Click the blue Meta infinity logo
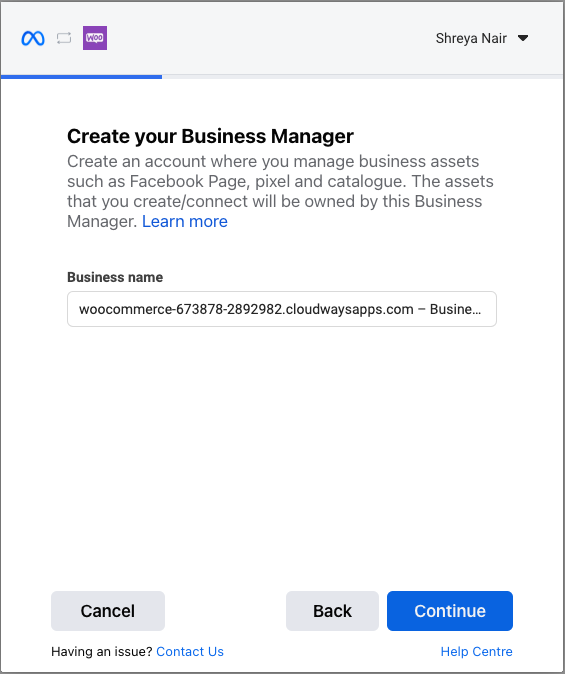The image size is (565, 674). pyautogui.click(x=33, y=38)
